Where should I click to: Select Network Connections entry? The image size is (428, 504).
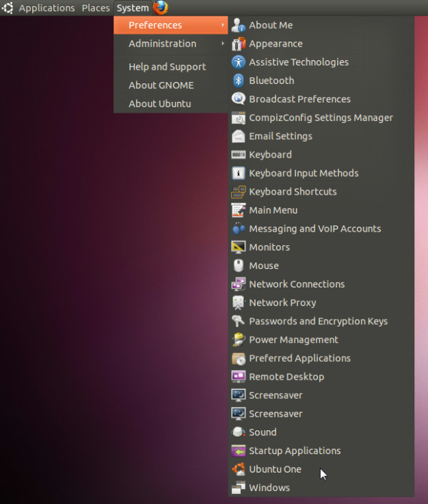321,284
